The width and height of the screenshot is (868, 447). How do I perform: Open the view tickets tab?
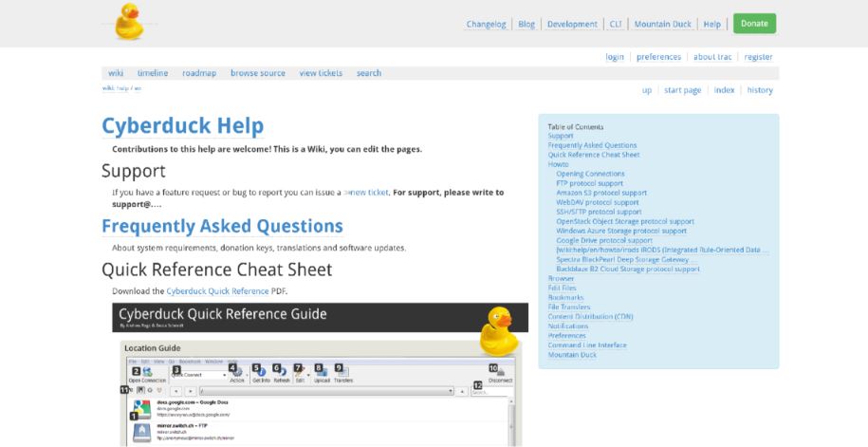point(321,72)
